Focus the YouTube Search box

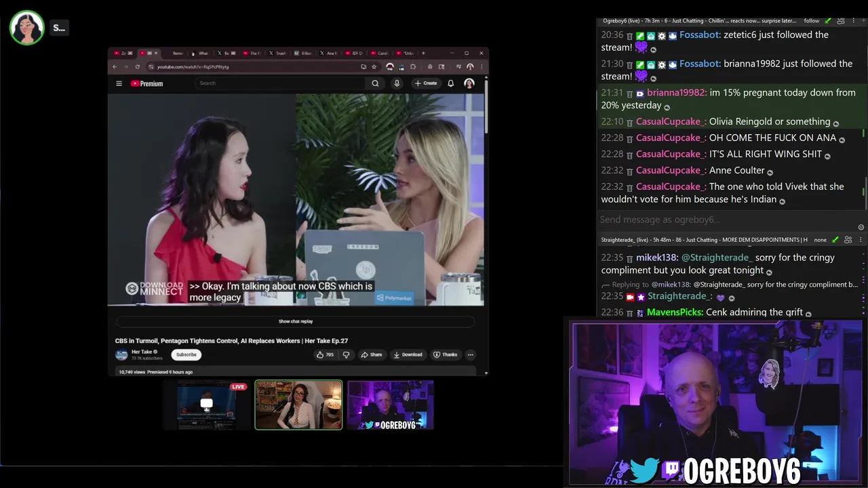click(x=281, y=83)
